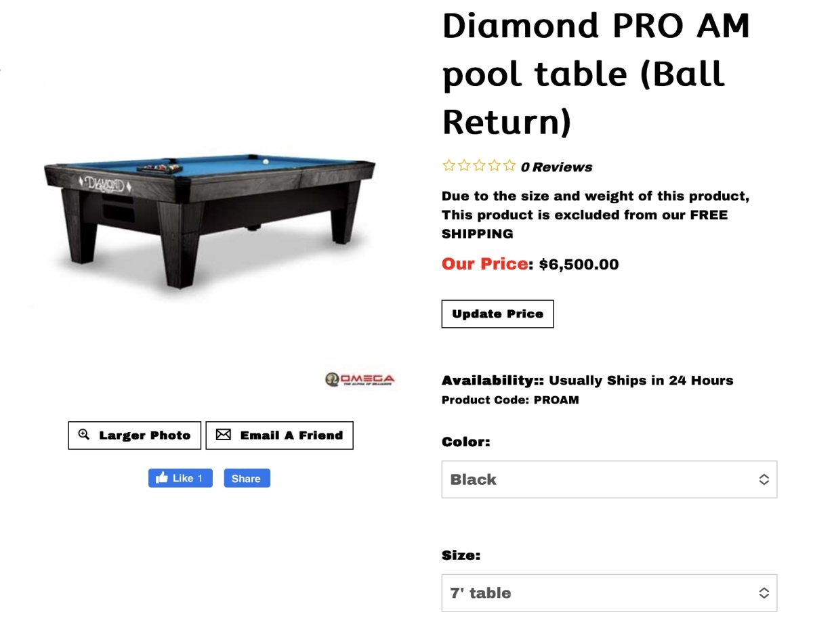Choose the third rating star
Image resolution: width=813 pixels, height=644 pixels.
(x=478, y=165)
